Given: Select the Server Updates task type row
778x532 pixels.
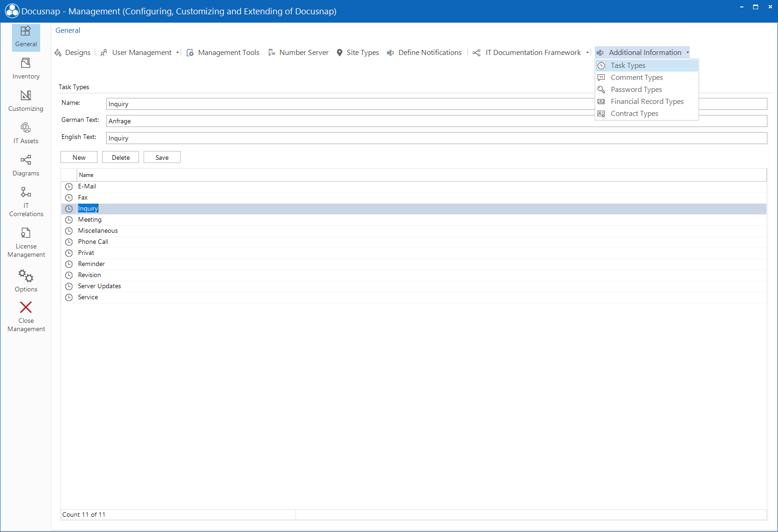Looking at the screenshot, I should (414, 286).
